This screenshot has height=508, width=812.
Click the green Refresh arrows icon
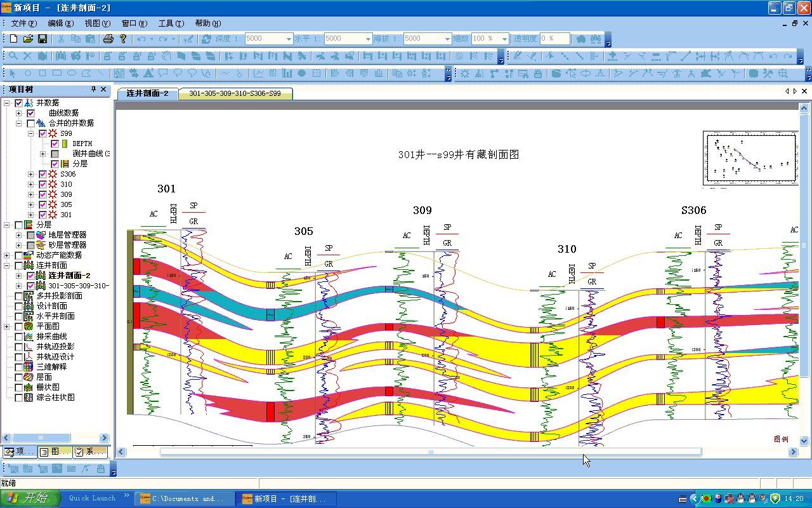[x=206, y=39]
